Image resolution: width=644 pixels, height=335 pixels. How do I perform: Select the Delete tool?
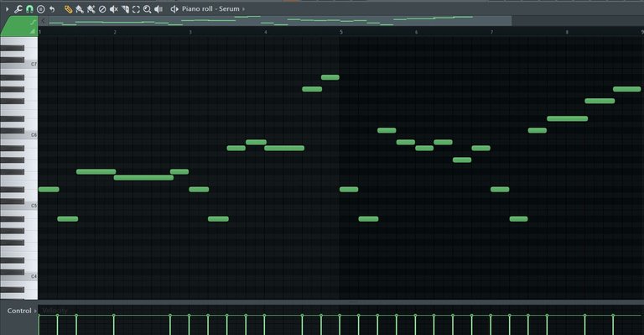[102, 8]
